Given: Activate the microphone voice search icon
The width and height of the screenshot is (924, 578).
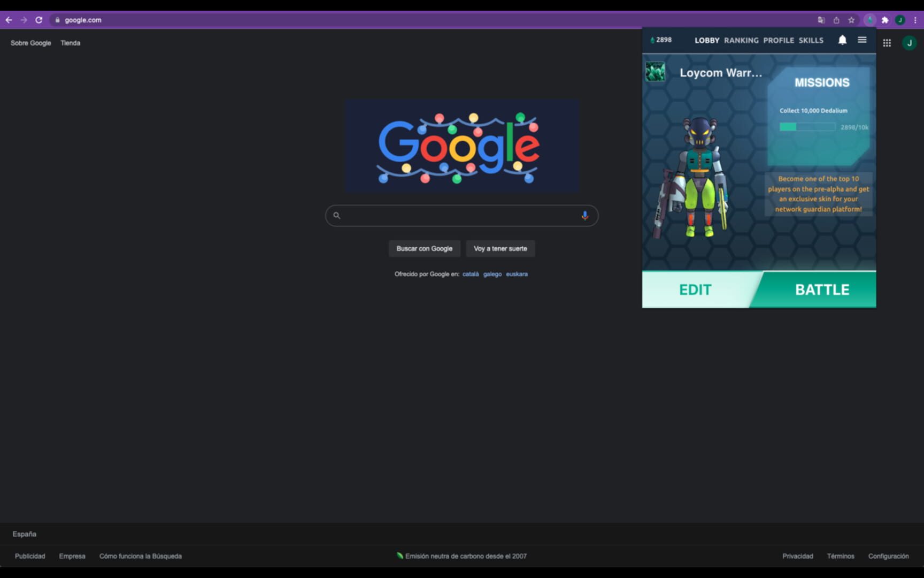Looking at the screenshot, I should [x=585, y=215].
